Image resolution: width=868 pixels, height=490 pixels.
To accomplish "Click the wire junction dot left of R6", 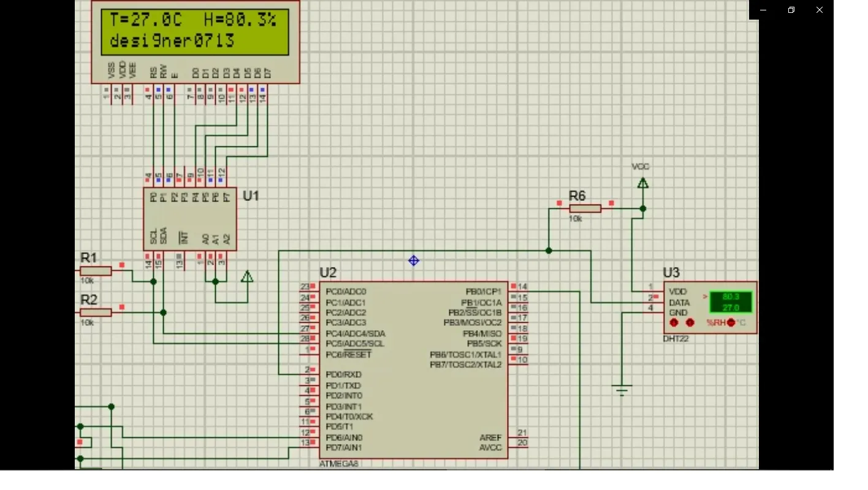I will point(549,251).
